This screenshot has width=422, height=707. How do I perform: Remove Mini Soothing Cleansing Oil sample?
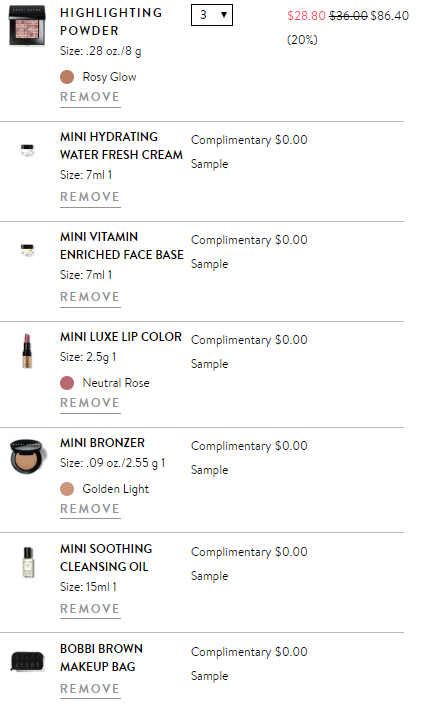90,609
